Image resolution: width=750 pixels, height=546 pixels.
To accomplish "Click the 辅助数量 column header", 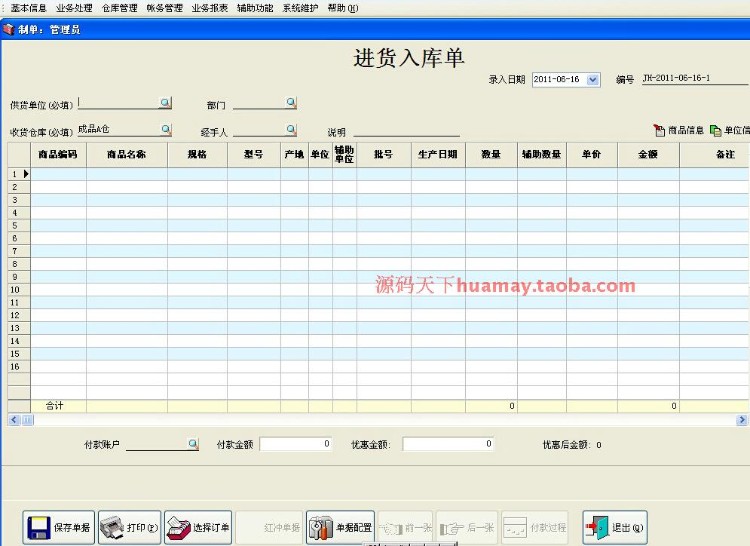I will (542, 154).
